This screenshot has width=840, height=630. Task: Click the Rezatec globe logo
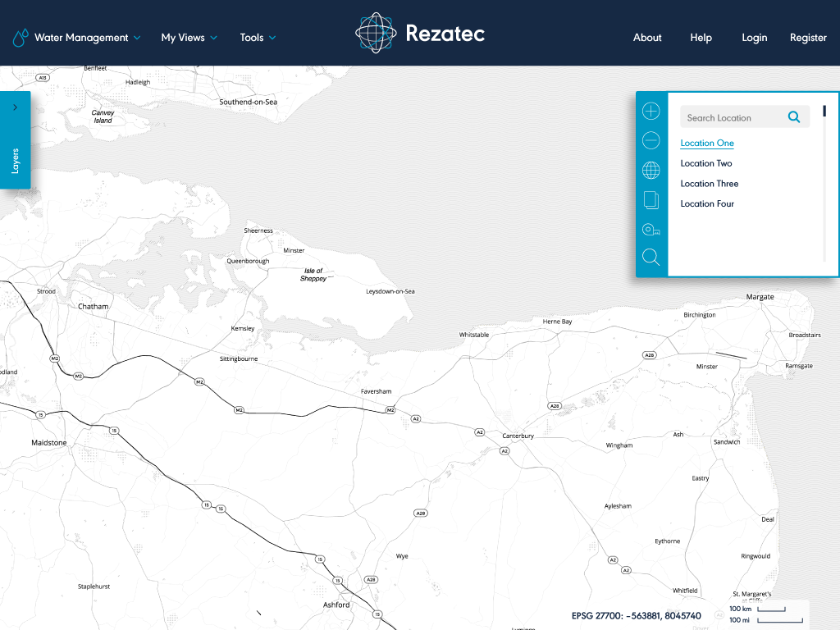click(376, 33)
